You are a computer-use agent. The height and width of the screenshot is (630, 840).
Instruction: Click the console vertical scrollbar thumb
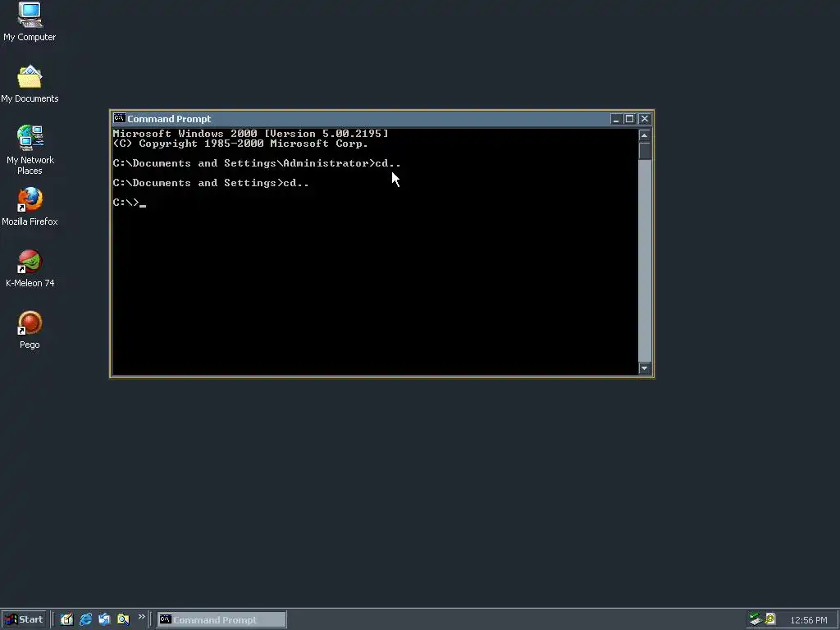(645, 151)
